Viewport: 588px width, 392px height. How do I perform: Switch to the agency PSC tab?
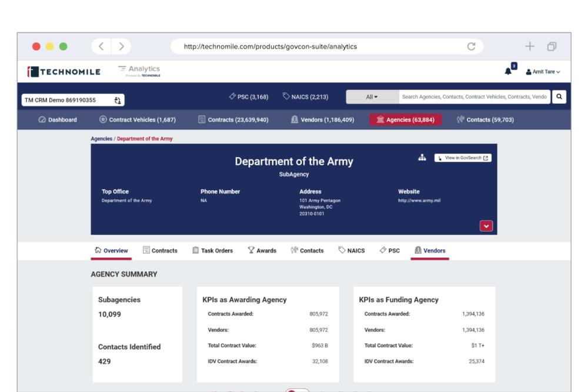point(389,250)
